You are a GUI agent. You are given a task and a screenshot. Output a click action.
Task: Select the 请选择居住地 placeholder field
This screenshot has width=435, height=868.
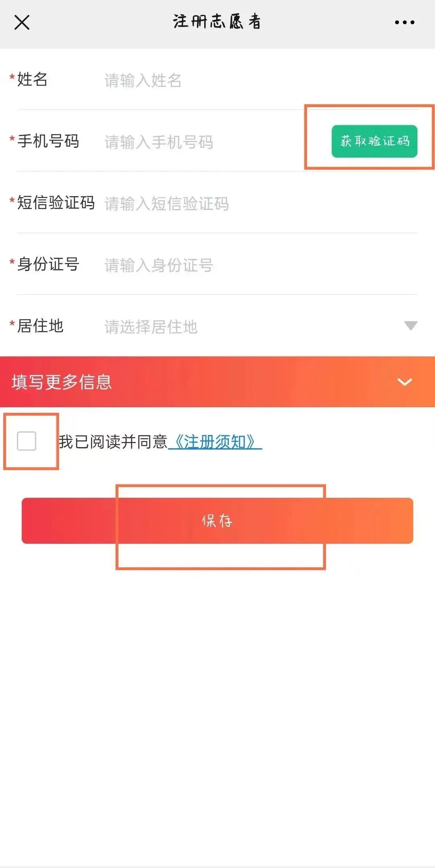151,327
